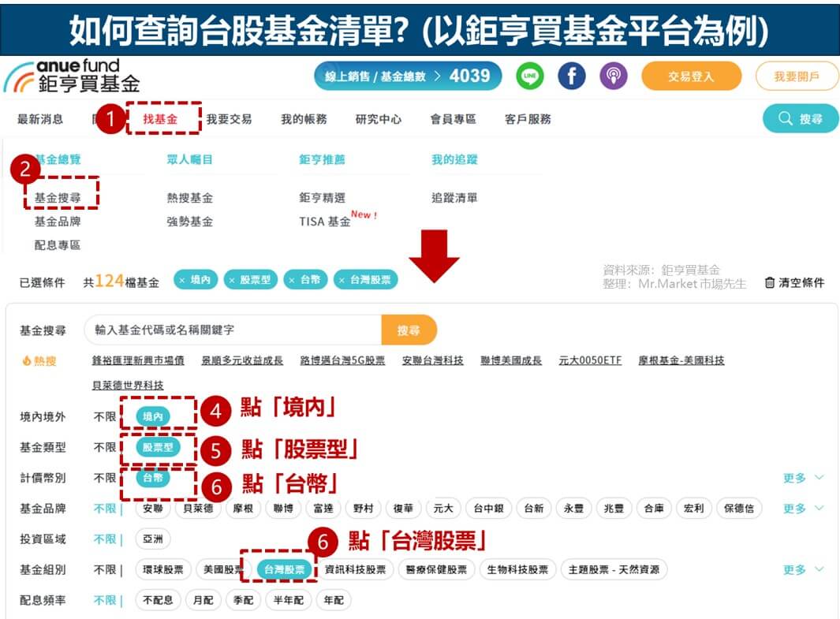840x619 pixels.
Task: Open 熱搜基金 in the dropdown menu
Action: [x=189, y=198]
